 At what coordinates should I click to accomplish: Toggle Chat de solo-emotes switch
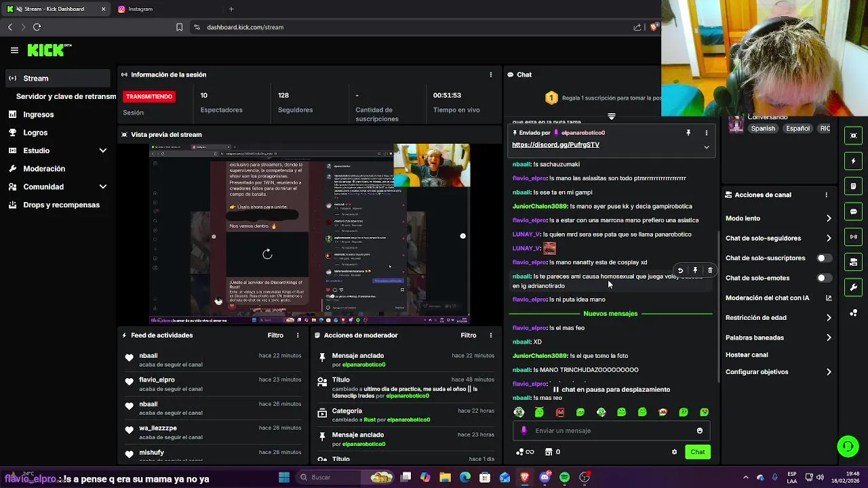824,278
